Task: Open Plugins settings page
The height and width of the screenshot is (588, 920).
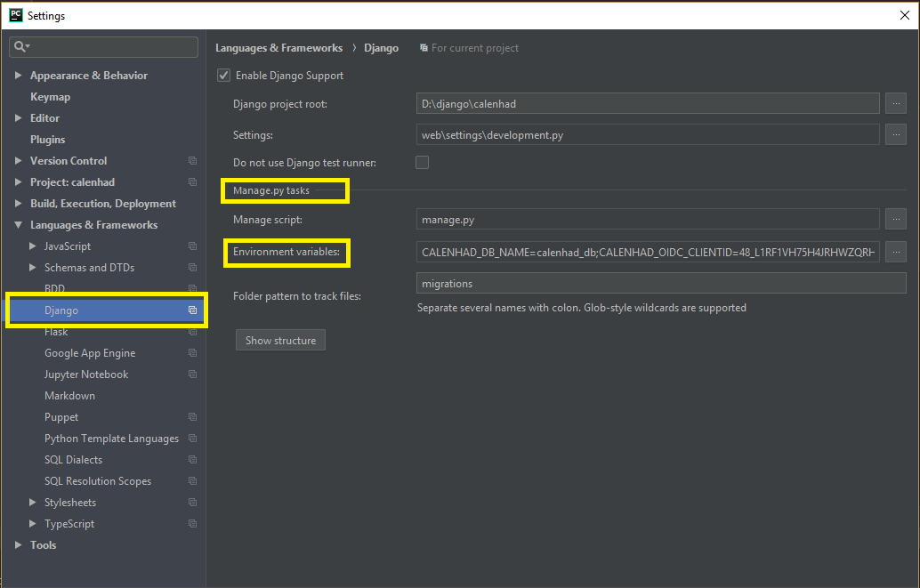Action: click(x=47, y=140)
